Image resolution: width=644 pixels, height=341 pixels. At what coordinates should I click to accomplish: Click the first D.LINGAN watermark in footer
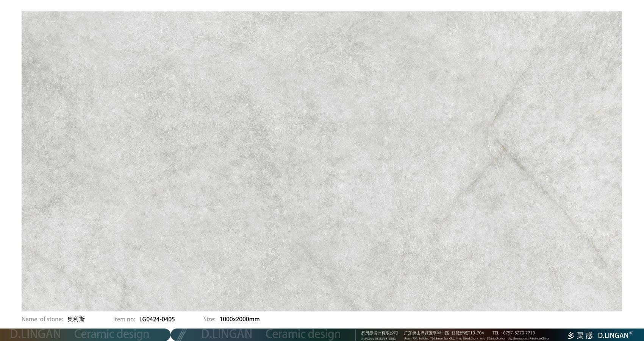[35, 334]
